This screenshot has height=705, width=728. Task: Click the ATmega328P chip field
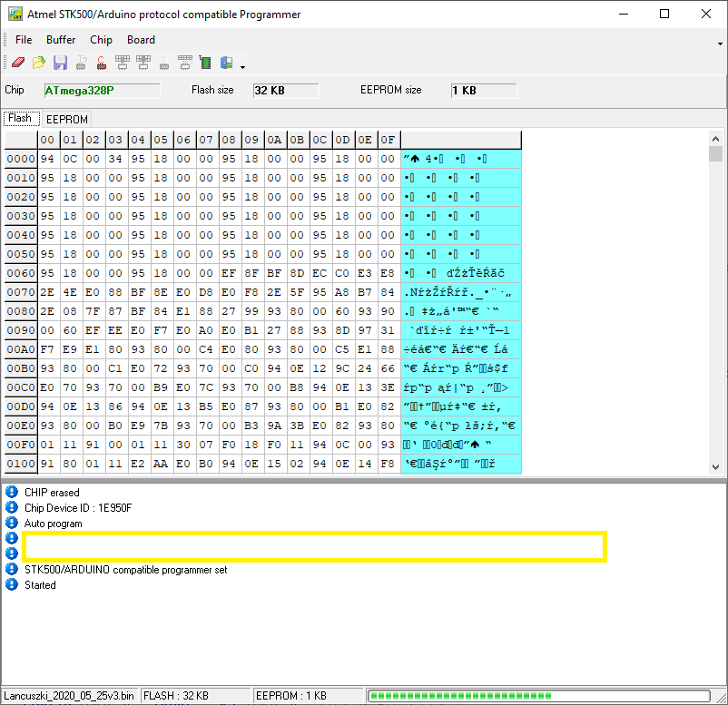[103, 91]
